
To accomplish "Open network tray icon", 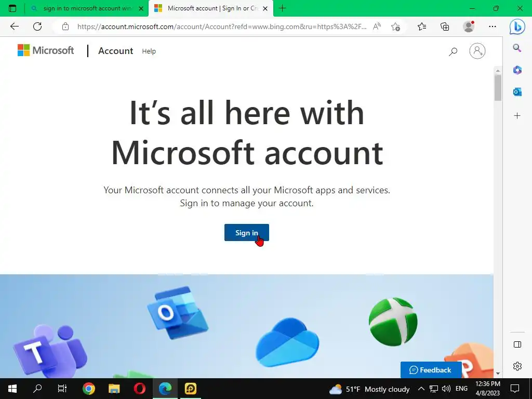I will 434,389.
